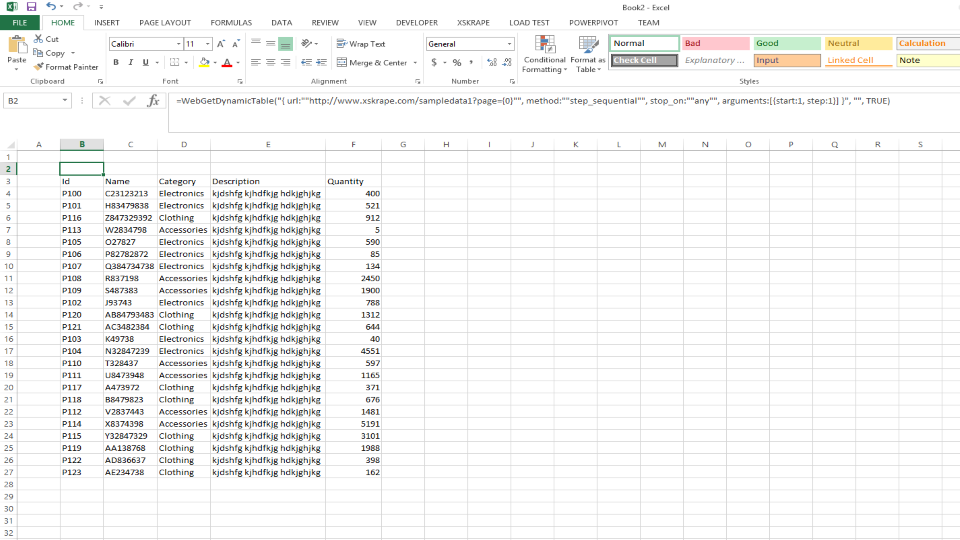Click the Redo arrow icon

(x=77, y=7)
